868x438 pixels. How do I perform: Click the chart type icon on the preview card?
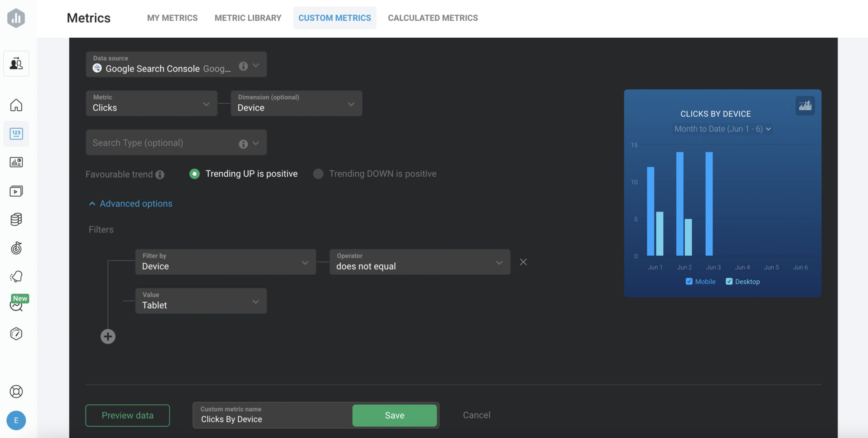(805, 105)
